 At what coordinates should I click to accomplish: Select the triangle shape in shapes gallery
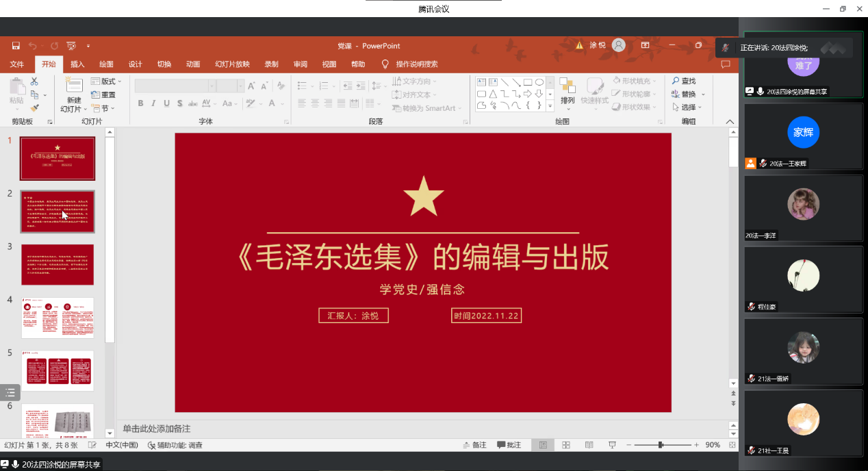(x=493, y=94)
